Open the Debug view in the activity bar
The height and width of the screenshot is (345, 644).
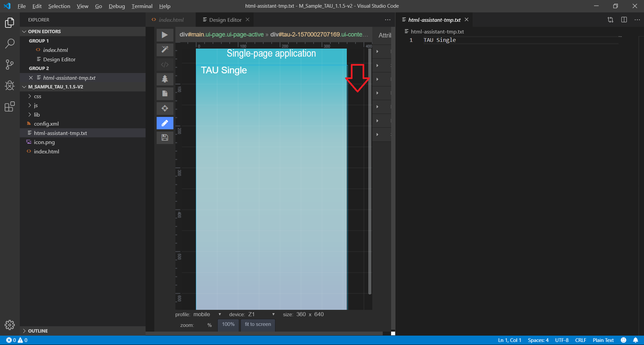[x=10, y=85]
